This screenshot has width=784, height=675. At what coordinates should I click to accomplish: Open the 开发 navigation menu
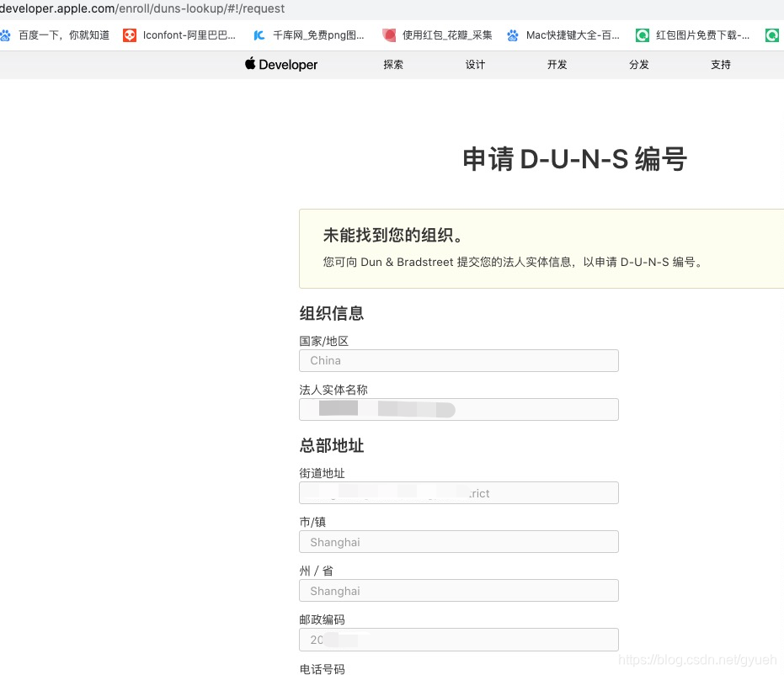tap(557, 65)
